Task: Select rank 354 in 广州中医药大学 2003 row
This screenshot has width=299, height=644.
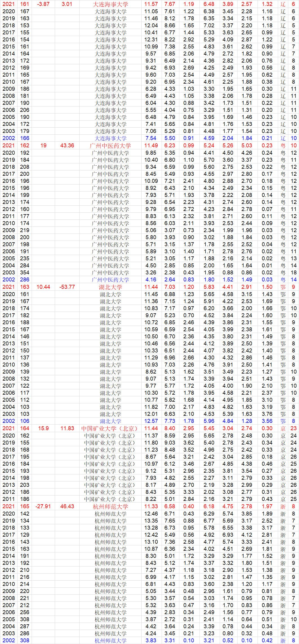Action: click(25, 273)
